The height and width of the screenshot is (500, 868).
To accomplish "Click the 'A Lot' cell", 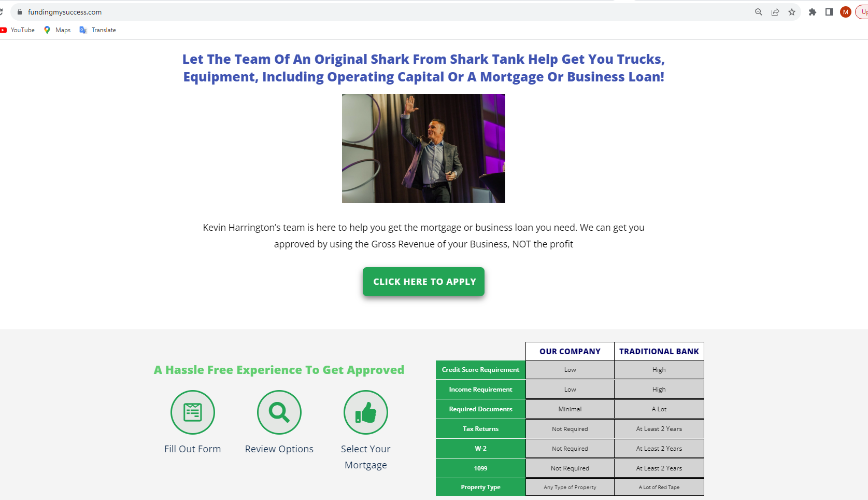I will point(659,409).
